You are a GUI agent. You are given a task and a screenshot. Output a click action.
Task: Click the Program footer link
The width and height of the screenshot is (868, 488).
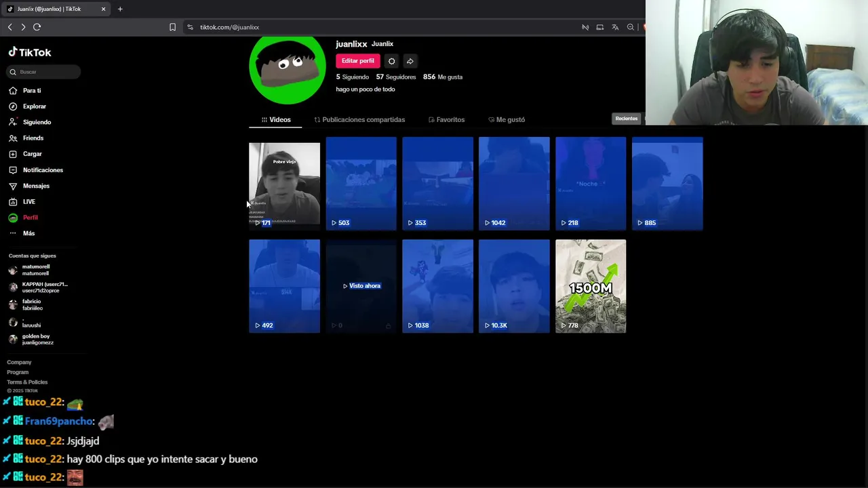click(x=18, y=372)
